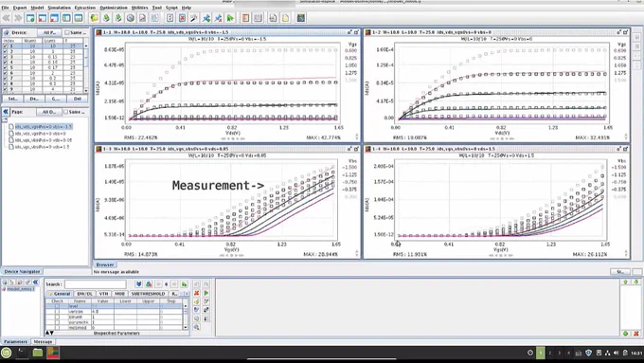Click the All P... button in Device panel
The width and height of the screenshot is (644, 363).
click(49, 32)
